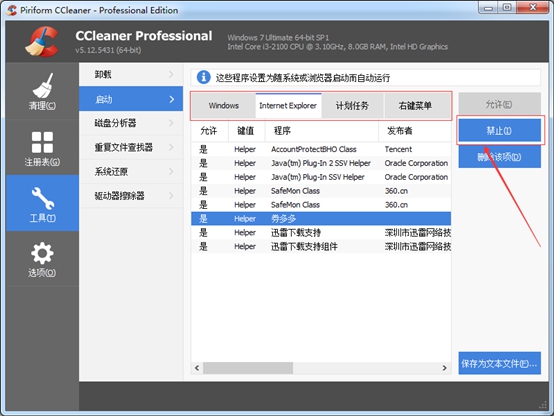Close the CCleaner window

point(533,8)
